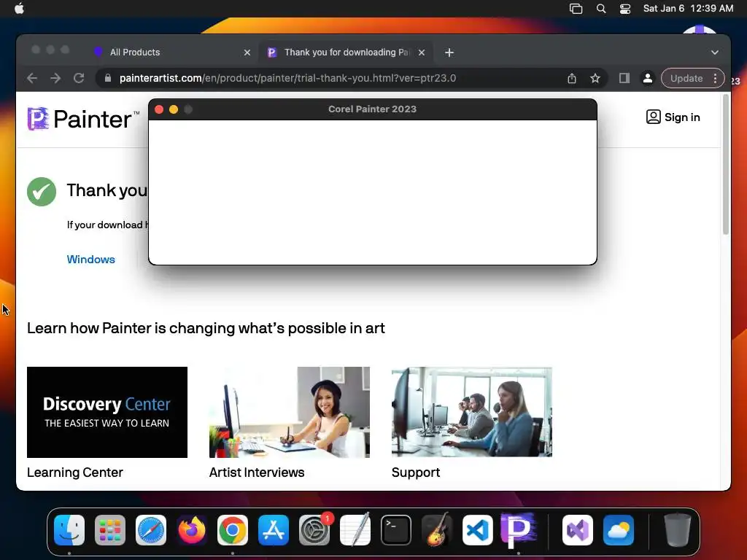Open Safari from the dock
The image size is (747, 560).
tap(151, 530)
